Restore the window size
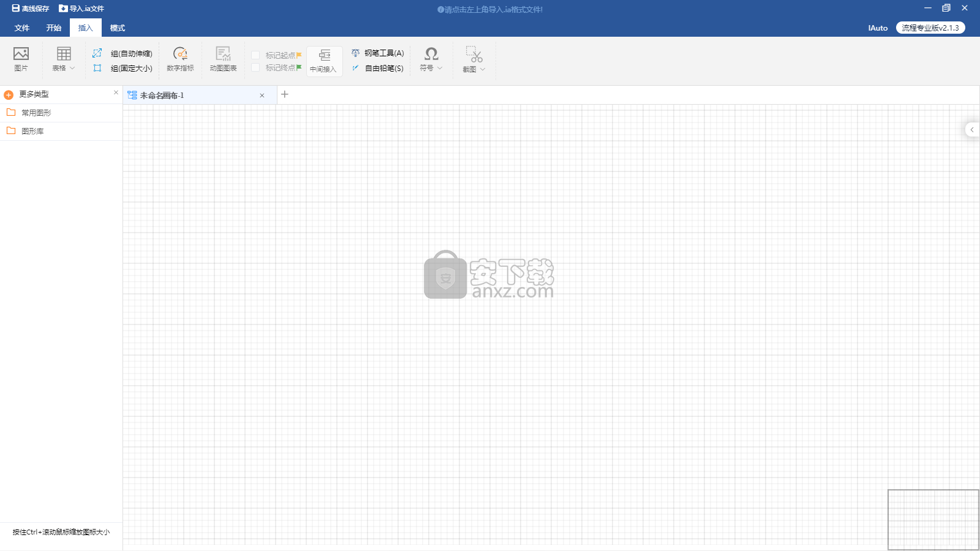The width and height of the screenshot is (980, 551). click(x=946, y=8)
